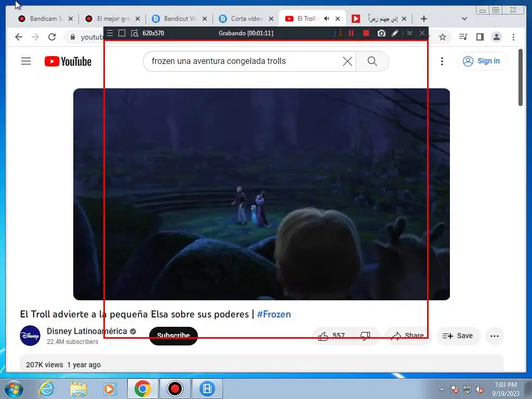Sign in to YouTube
Screen dimensions: 532x399
pyautogui.click(x=482, y=61)
